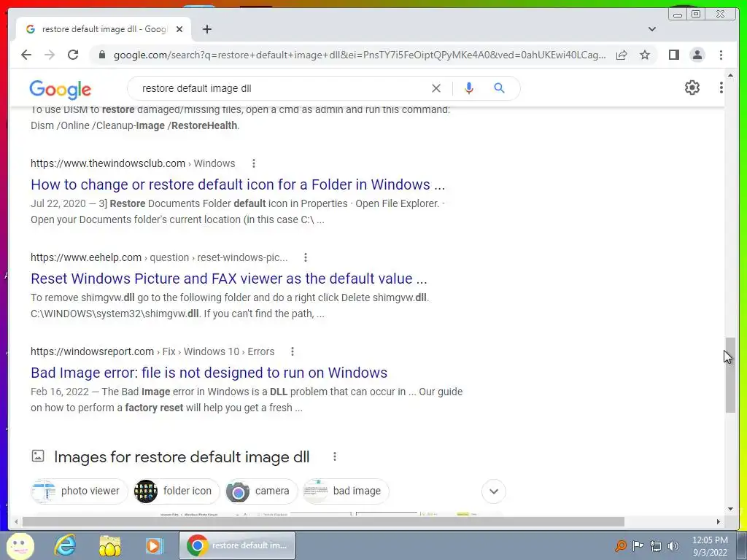This screenshot has height=560, width=747.
Task: Click the scroll down arrow
Action: 730,508
